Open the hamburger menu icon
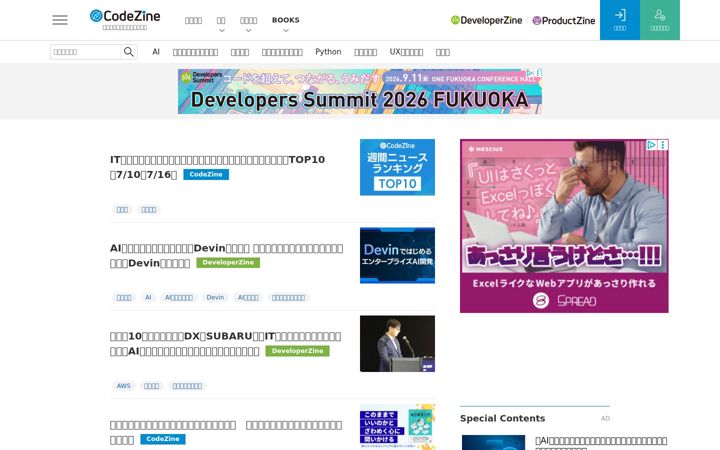 pyautogui.click(x=60, y=20)
